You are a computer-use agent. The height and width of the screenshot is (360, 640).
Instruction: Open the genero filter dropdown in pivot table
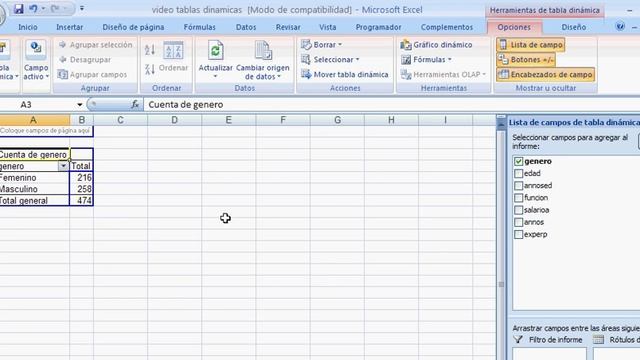coord(63,166)
